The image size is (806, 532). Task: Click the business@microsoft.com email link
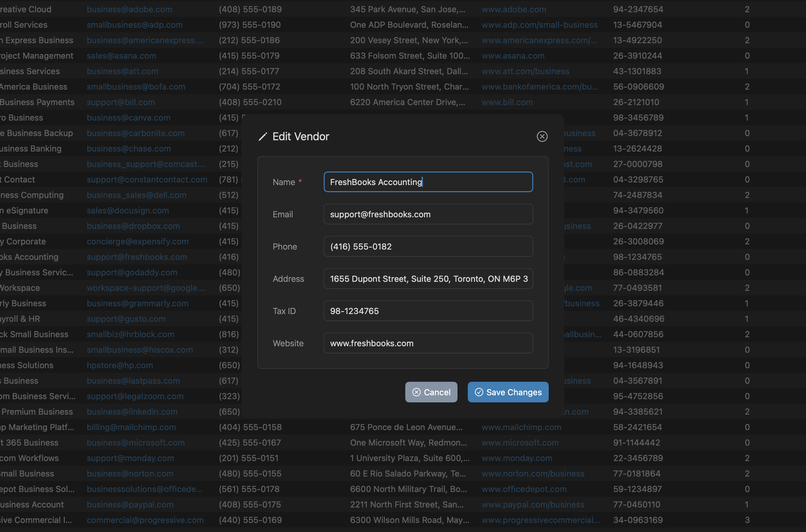(x=136, y=442)
